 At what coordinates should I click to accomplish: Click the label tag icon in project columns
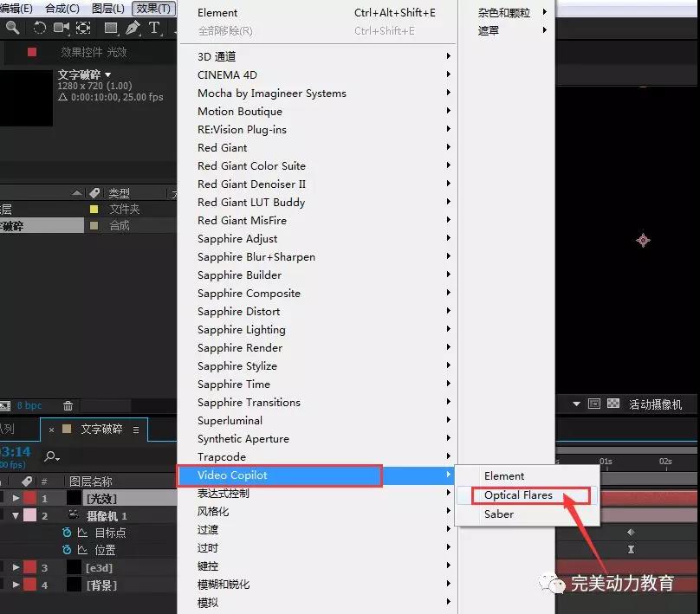[94, 193]
